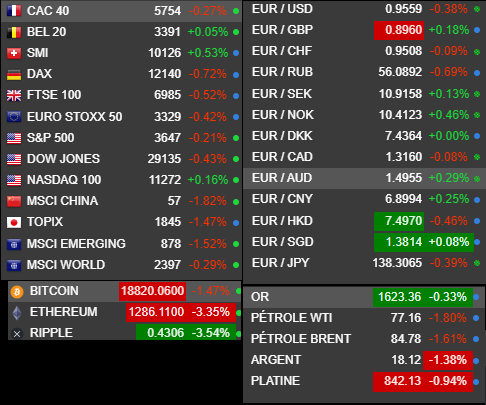Click the Belgian flag icon beside BEL 20
The height and width of the screenshot is (405, 486).
(14, 32)
